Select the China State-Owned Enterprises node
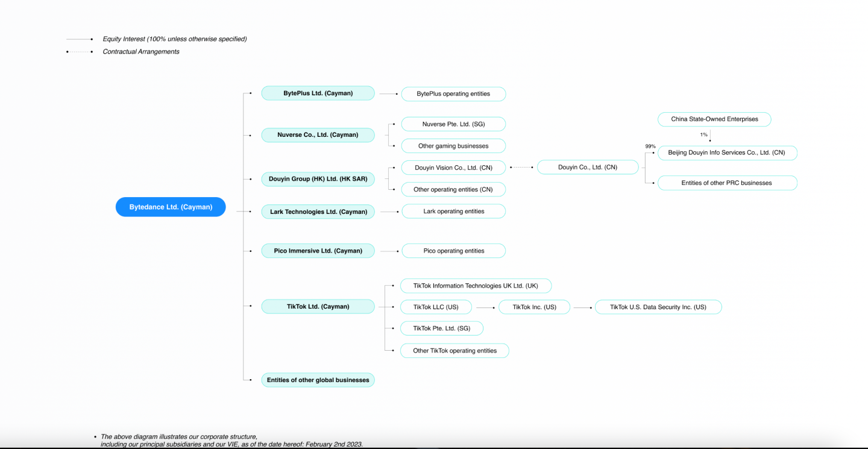868x449 pixels. (x=714, y=119)
